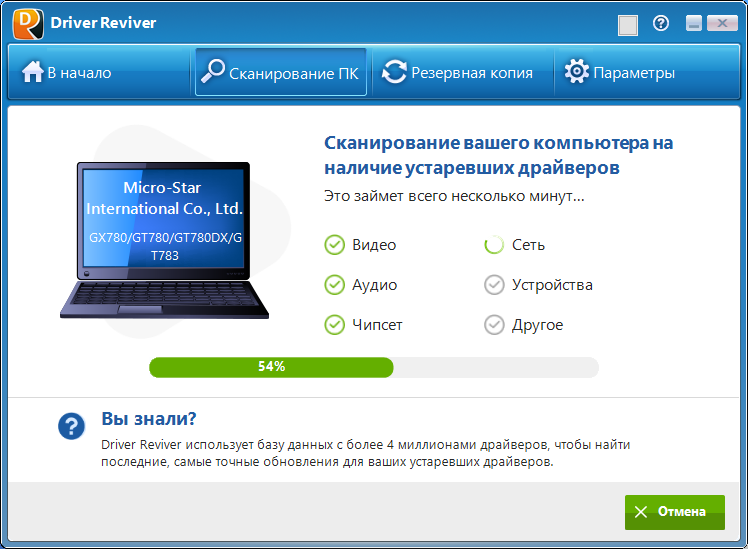748x549 pixels.
Task: Click the 54% scan progress bar
Action: pyautogui.click(x=374, y=367)
